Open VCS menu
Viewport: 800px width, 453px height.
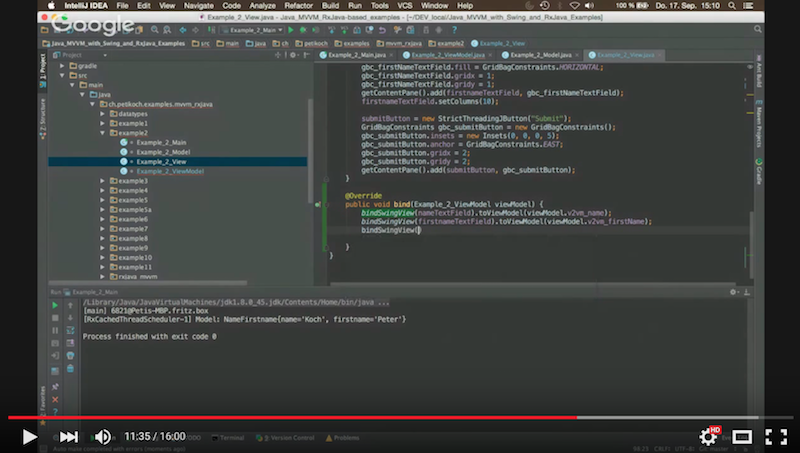click(405, 6)
